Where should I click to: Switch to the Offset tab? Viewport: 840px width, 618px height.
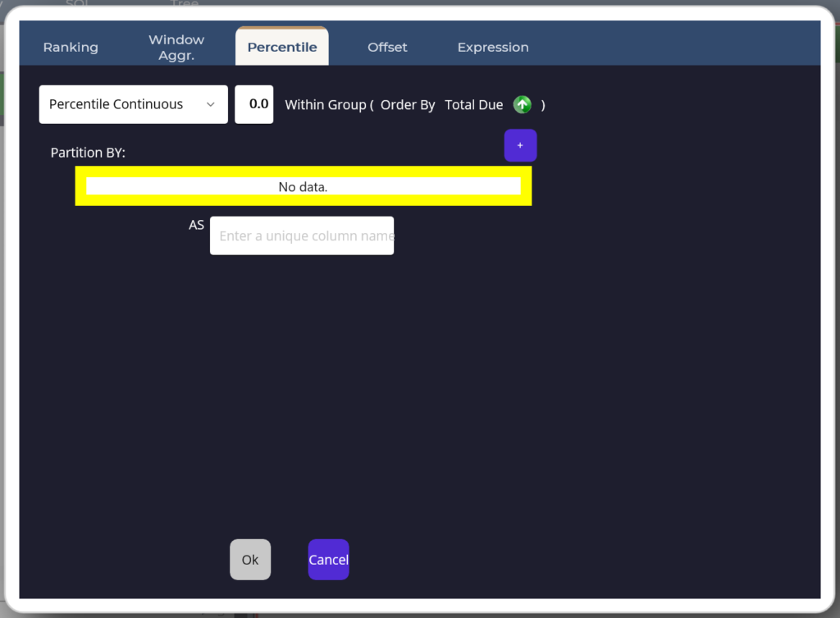(387, 47)
